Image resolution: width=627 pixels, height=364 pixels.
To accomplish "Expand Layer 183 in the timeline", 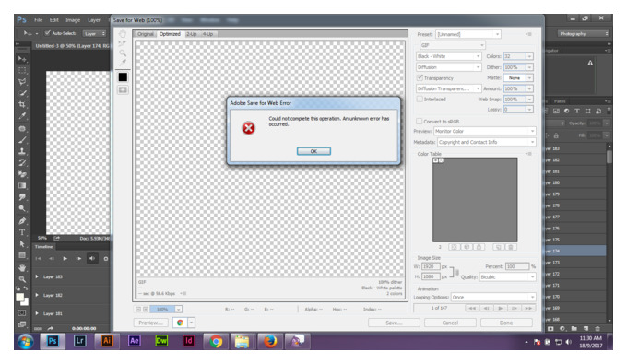I will pyautogui.click(x=37, y=276).
